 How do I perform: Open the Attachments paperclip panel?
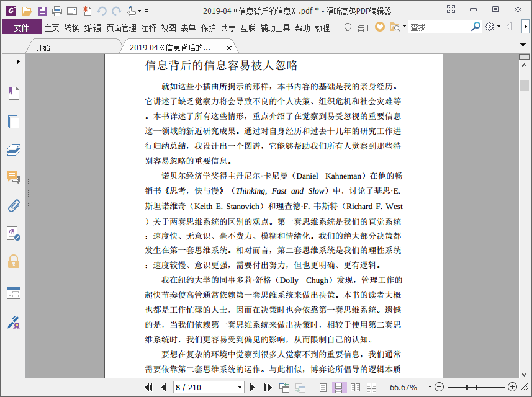click(14, 205)
